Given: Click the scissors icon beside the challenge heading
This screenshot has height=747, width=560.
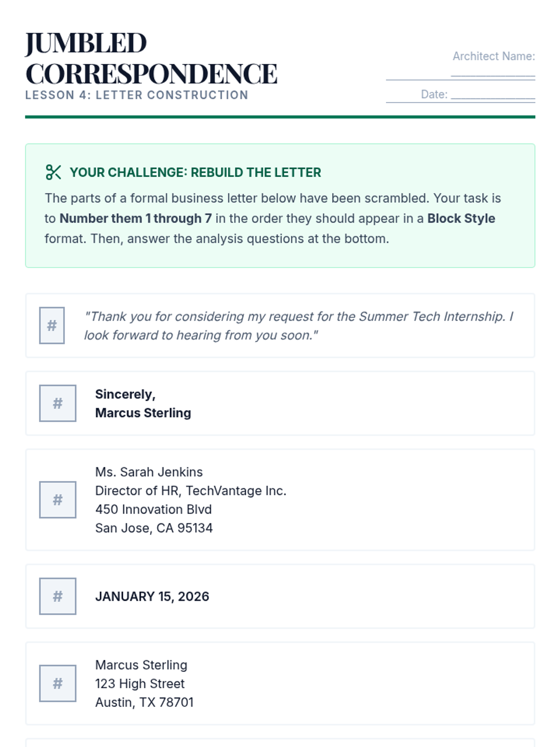Looking at the screenshot, I should pyautogui.click(x=53, y=172).
